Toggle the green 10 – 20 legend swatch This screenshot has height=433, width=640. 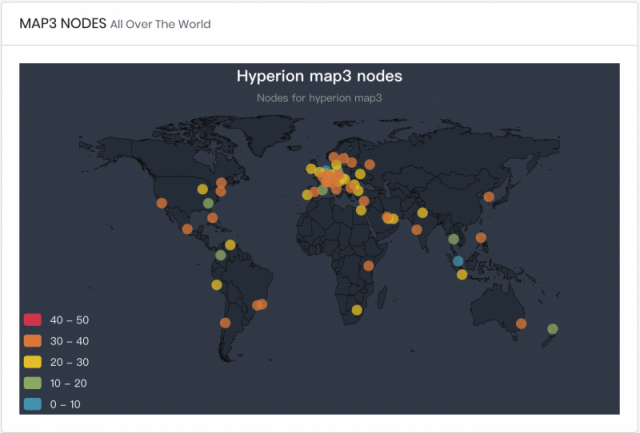click(x=33, y=383)
